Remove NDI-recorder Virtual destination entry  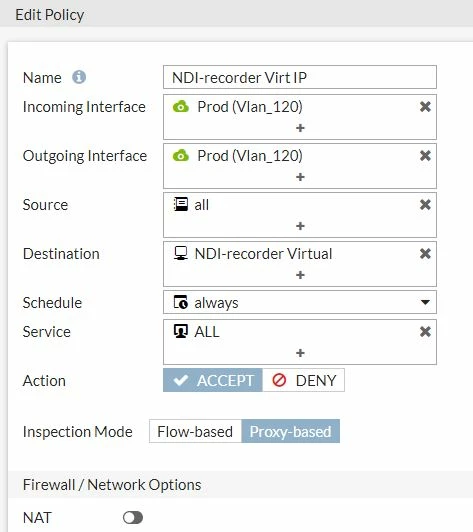425,253
